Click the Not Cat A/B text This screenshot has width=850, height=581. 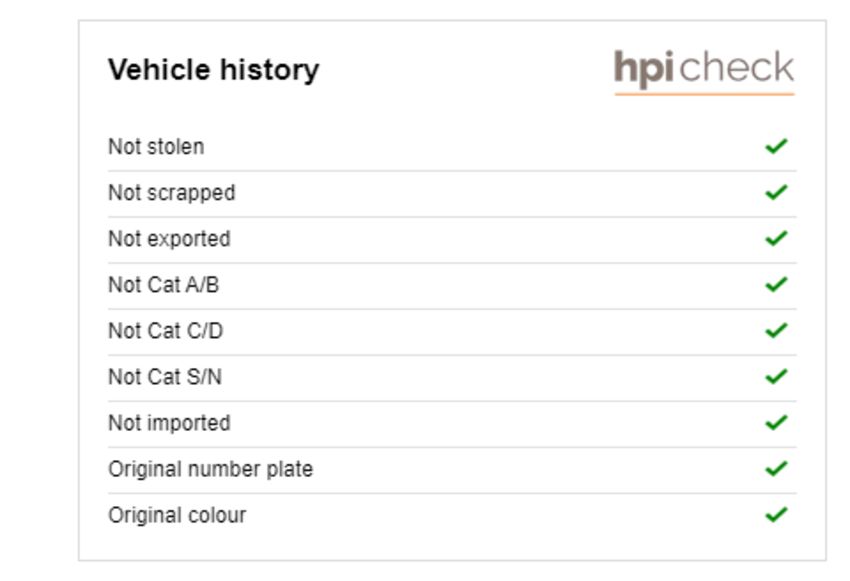click(x=164, y=285)
